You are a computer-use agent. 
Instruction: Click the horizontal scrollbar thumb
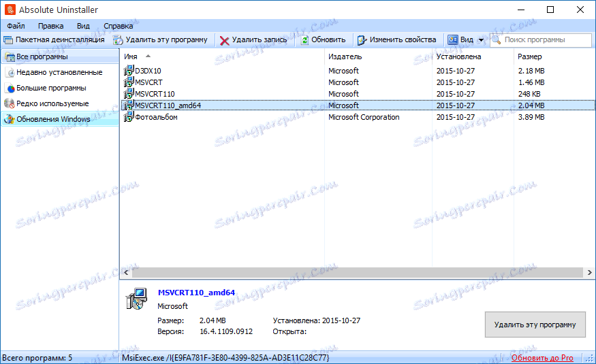point(358,272)
